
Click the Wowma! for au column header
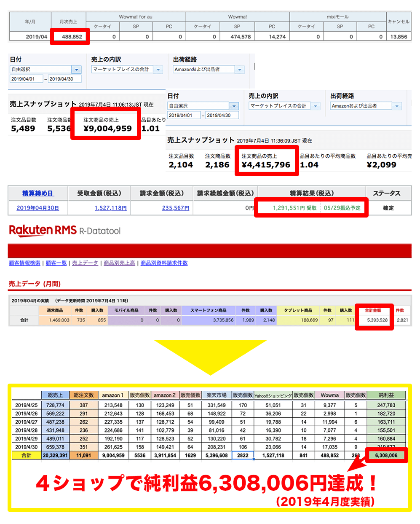(x=136, y=17)
